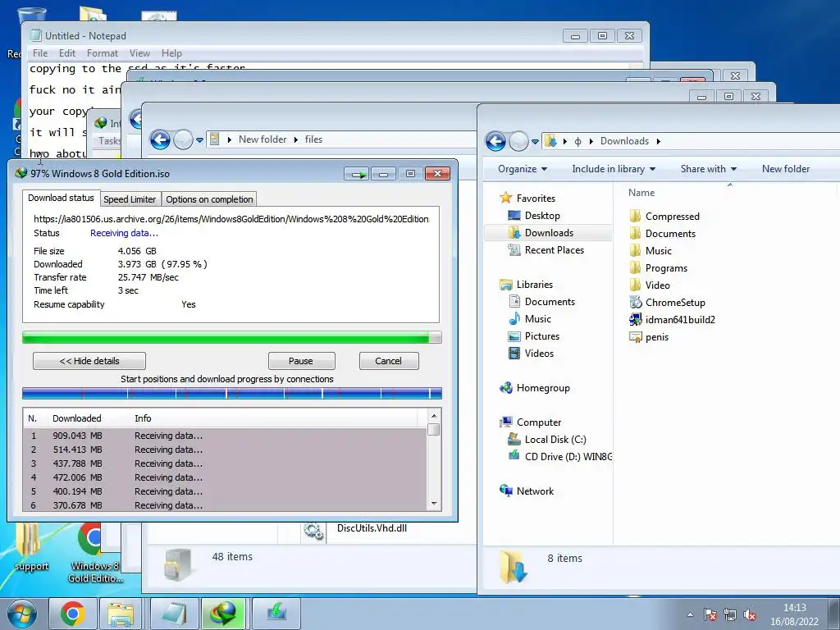This screenshot has width=840, height=630.
Task: Open Windows Explorer taskbar icon
Action: 121,614
